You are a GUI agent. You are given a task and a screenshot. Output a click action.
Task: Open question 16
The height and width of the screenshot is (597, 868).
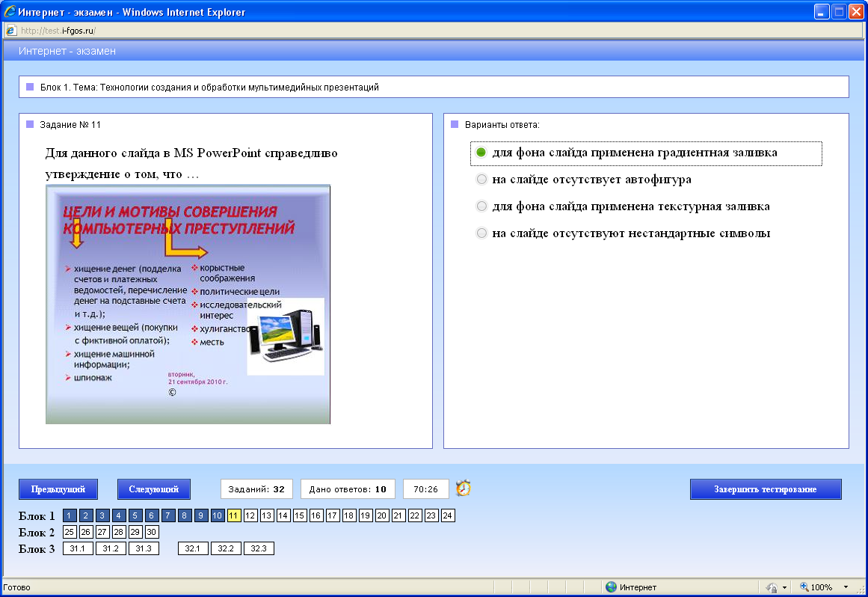[316, 515]
